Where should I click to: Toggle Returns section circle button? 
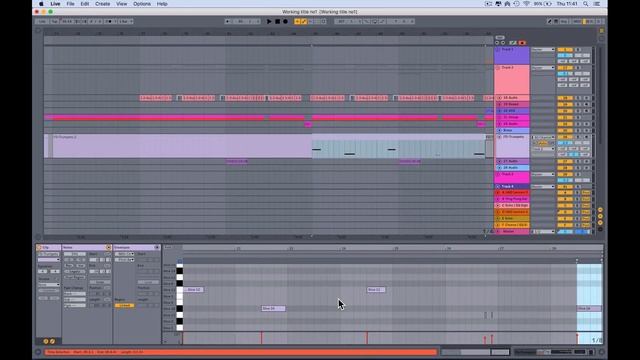[x=600, y=216]
